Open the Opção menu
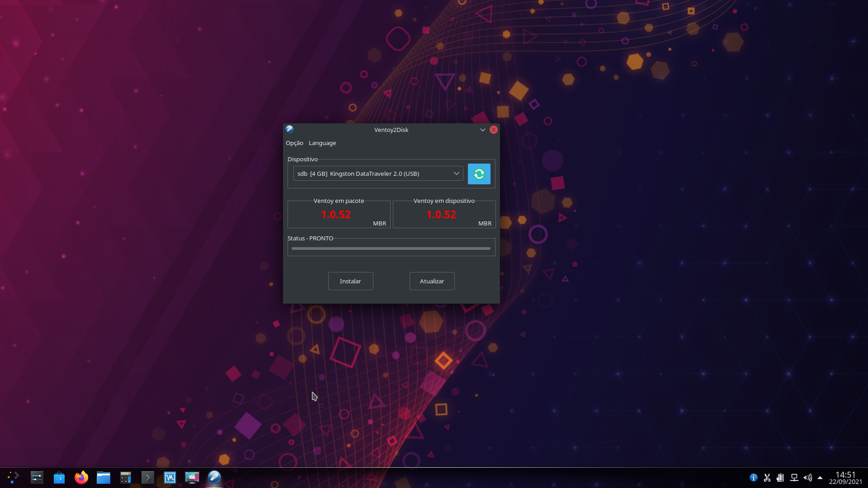 point(294,143)
